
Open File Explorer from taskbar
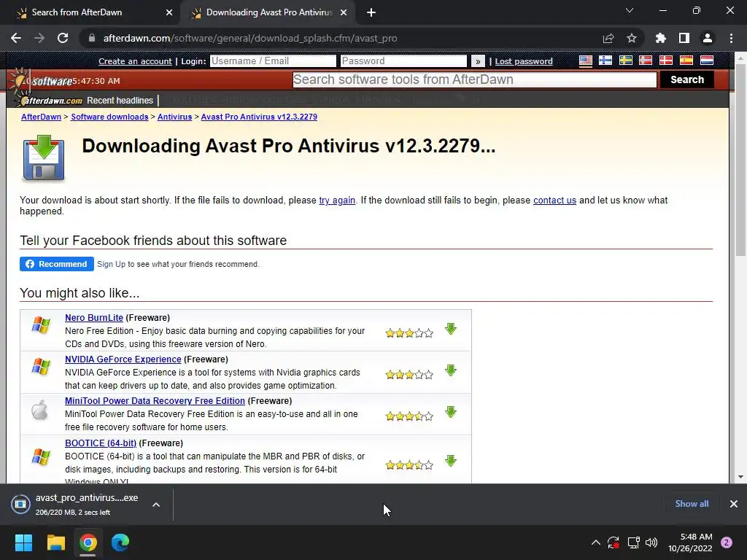[x=55, y=542]
